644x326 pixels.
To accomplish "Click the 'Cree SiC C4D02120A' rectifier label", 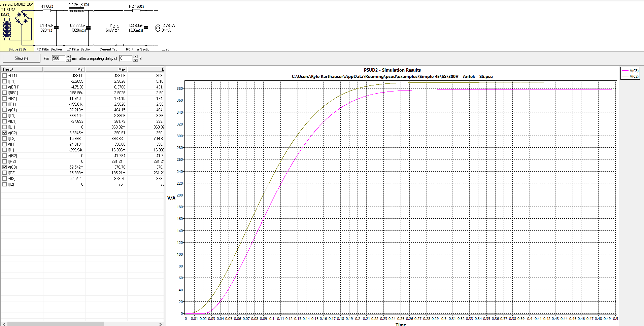I will [17, 4].
